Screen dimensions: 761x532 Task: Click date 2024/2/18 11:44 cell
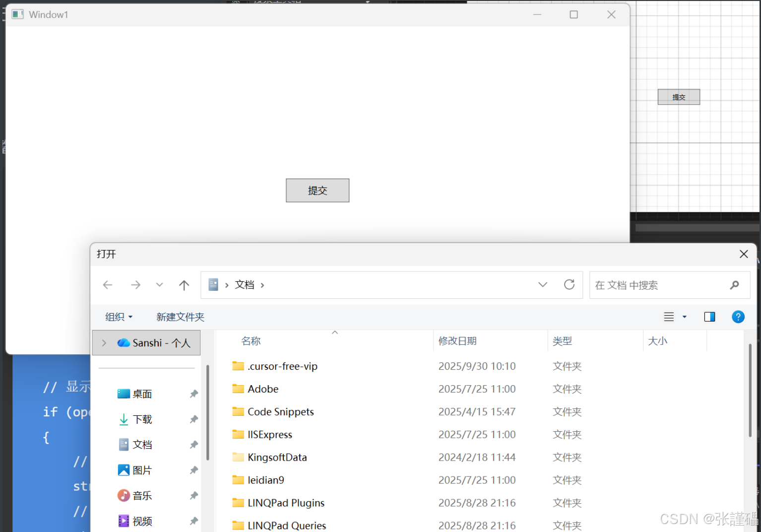[x=477, y=458]
